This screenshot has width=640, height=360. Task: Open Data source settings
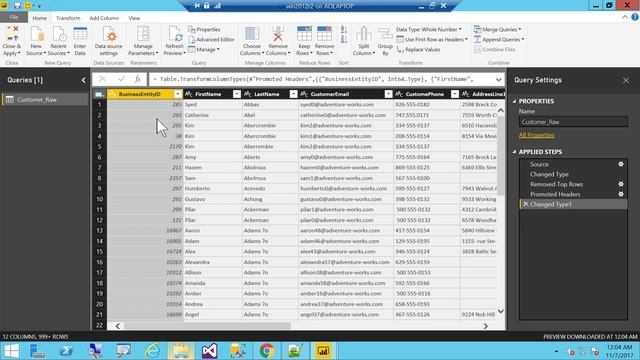click(x=109, y=34)
